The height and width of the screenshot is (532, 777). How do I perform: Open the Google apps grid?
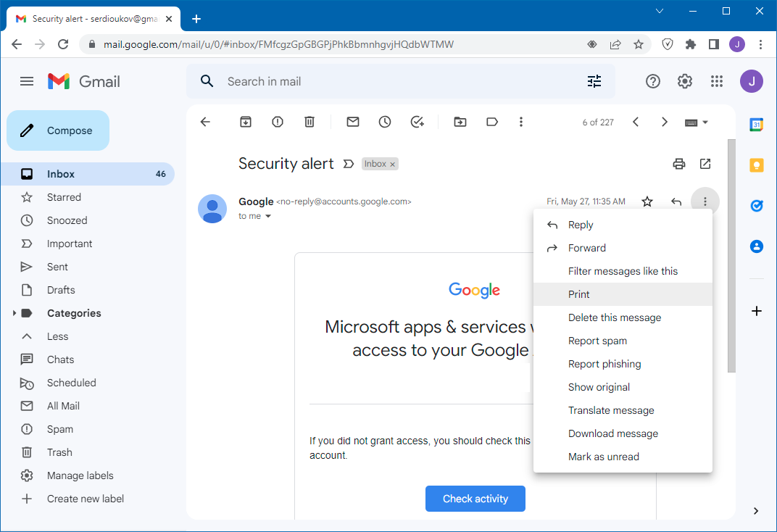[717, 81]
